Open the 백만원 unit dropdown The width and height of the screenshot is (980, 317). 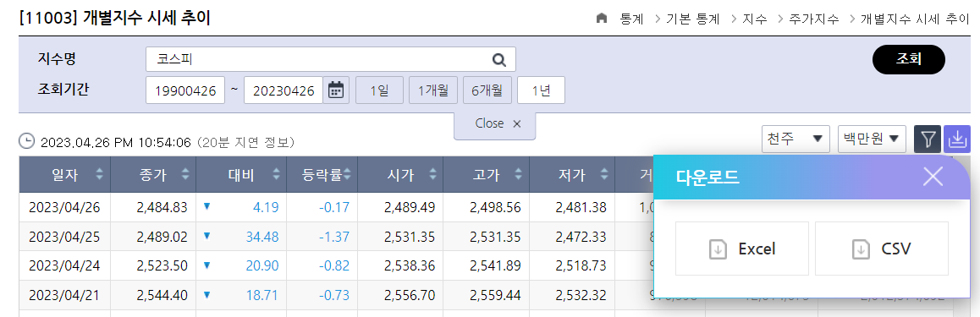click(872, 139)
